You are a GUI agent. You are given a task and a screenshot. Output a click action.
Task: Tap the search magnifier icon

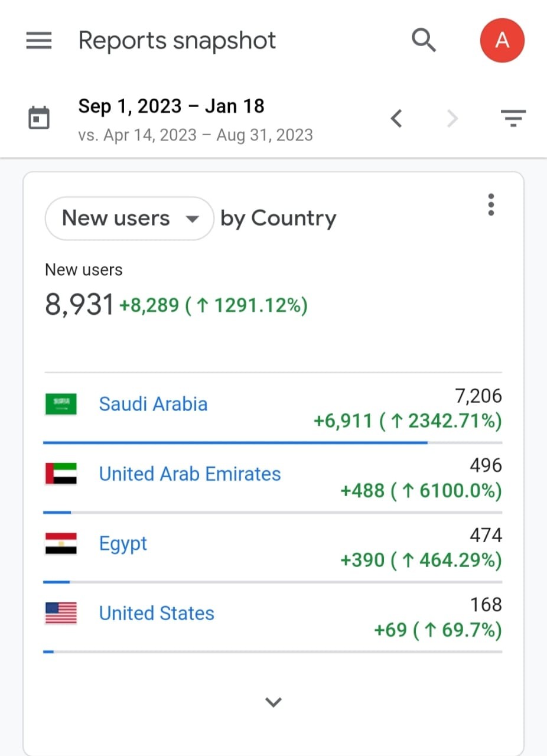pyautogui.click(x=424, y=41)
